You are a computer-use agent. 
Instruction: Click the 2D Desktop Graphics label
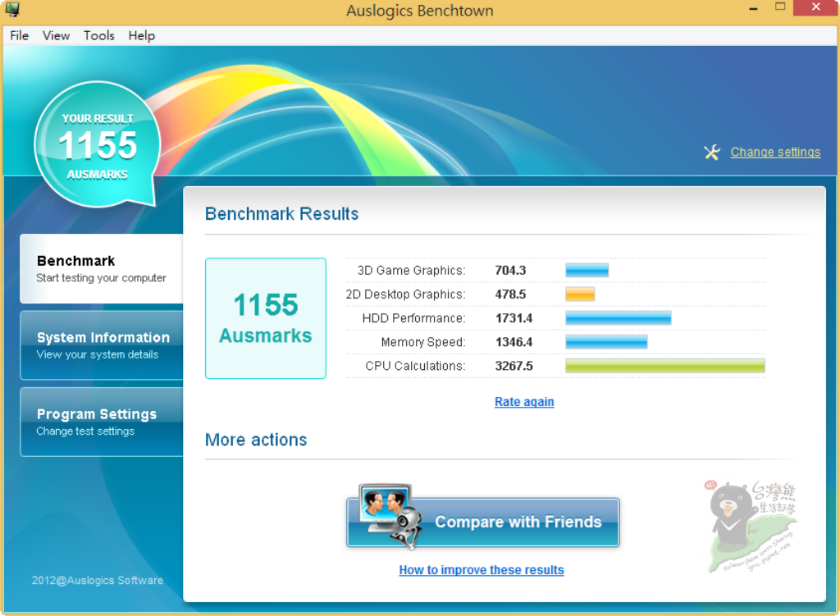pyautogui.click(x=405, y=294)
